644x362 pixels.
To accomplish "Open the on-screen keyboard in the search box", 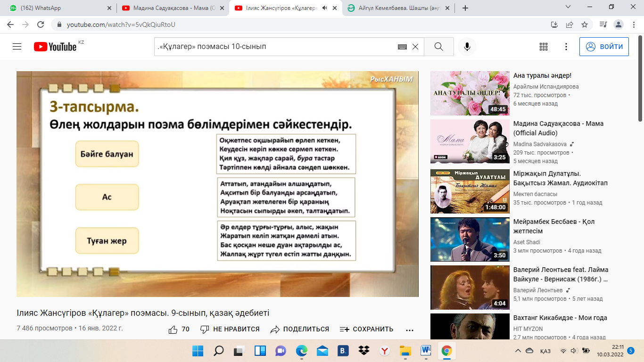I will tap(402, 47).
